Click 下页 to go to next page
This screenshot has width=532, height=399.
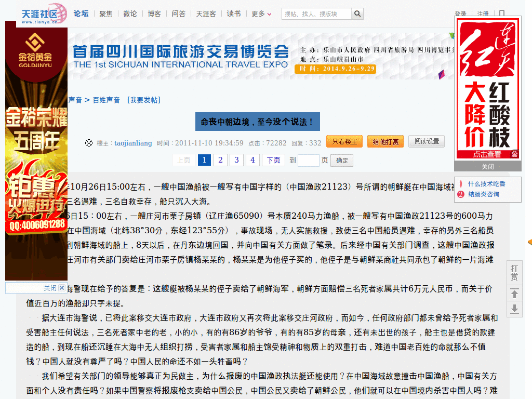(273, 160)
